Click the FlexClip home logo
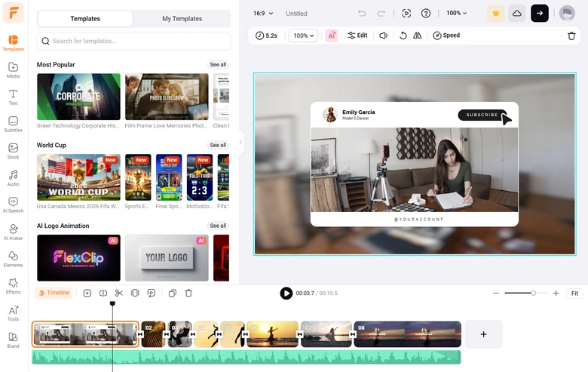Viewport: 588px width, 372px height. pyautogui.click(x=13, y=12)
